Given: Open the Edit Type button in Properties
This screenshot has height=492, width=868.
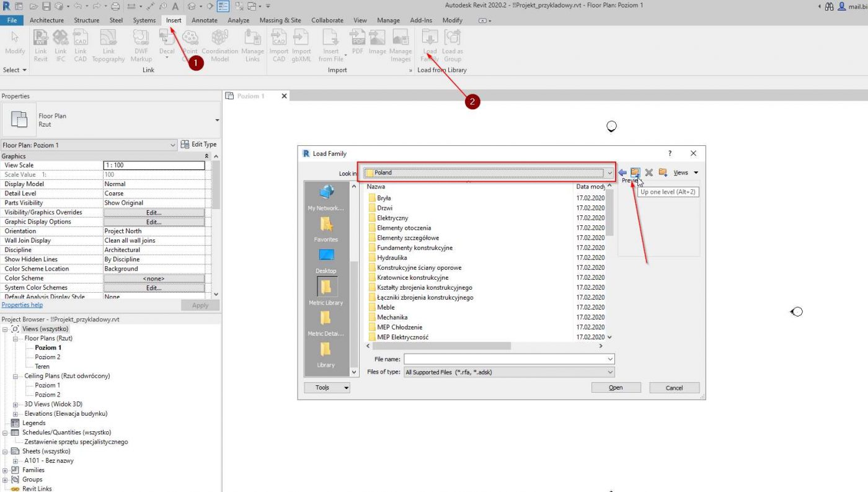Looking at the screenshot, I should pos(199,144).
